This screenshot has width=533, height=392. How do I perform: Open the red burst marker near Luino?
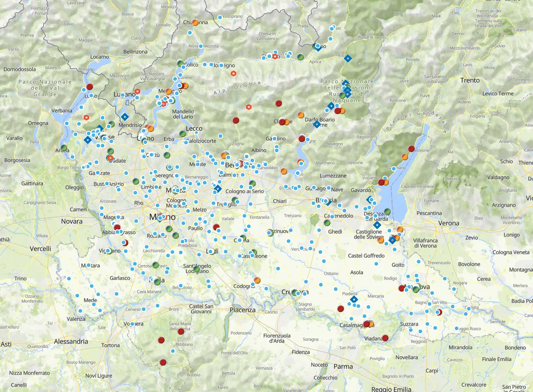[x=89, y=87]
